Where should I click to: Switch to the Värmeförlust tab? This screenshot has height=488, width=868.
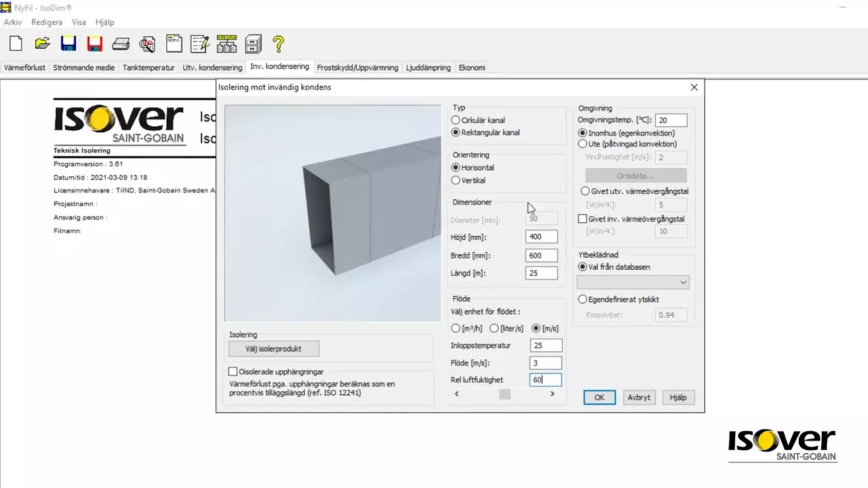(25, 68)
